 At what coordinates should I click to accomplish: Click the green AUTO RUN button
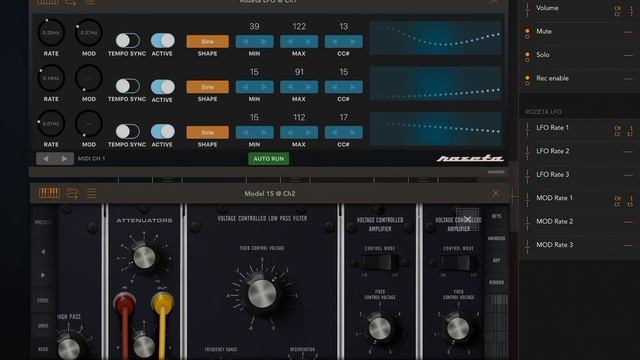(x=269, y=159)
